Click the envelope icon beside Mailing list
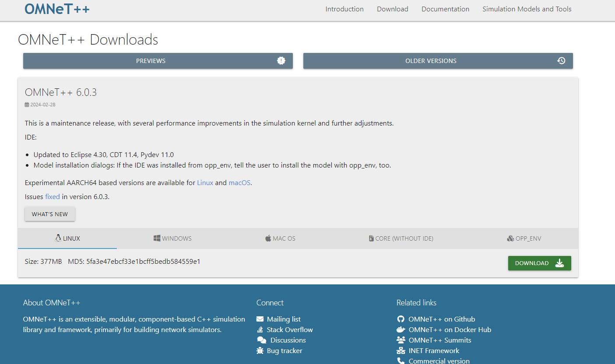 pyautogui.click(x=260, y=319)
